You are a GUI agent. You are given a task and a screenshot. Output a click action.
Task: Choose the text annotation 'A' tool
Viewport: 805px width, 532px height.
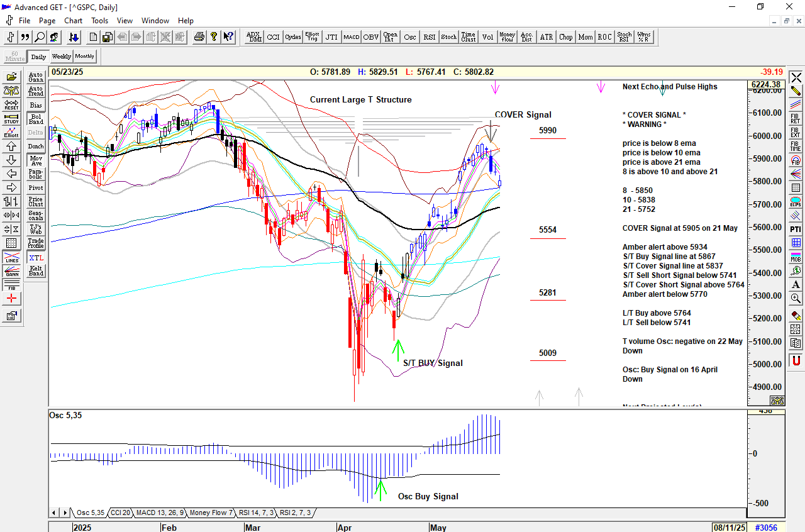[x=796, y=284]
